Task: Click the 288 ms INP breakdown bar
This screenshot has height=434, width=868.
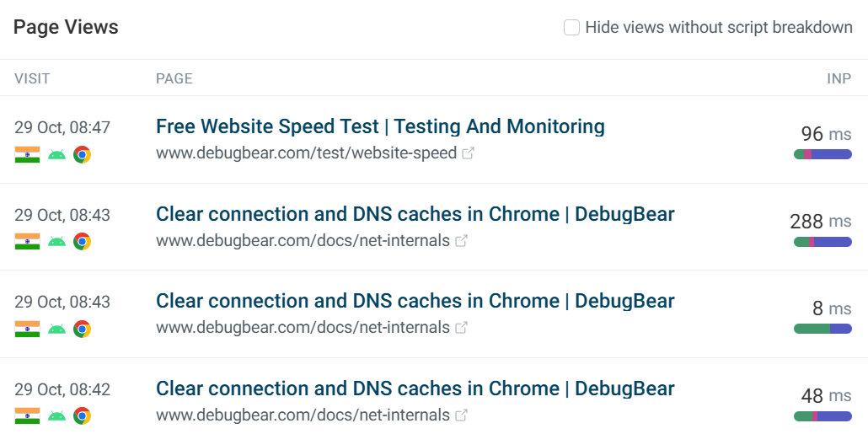Action: 822,242
